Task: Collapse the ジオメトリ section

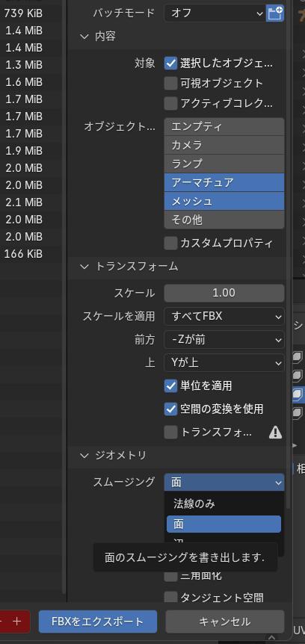Action: tap(84, 456)
